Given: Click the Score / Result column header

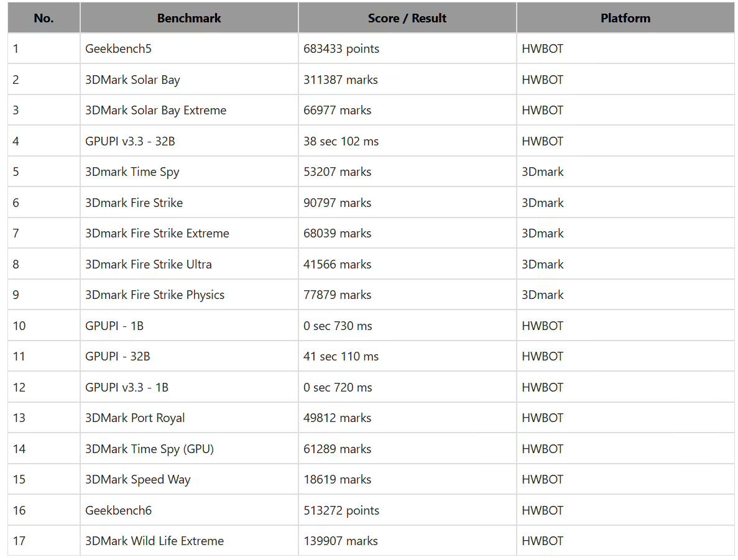Looking at the screenshot, I should pos(407,18).
